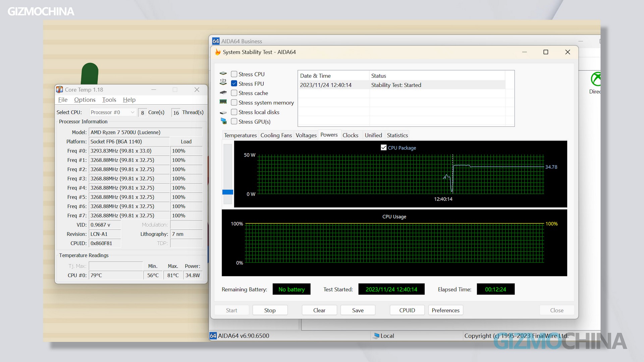Image resolution: width=644 pixels, height=362 pixels.
Task: Click Freq #0 value 3293.83MHz
Action: [x=129, y=151]
